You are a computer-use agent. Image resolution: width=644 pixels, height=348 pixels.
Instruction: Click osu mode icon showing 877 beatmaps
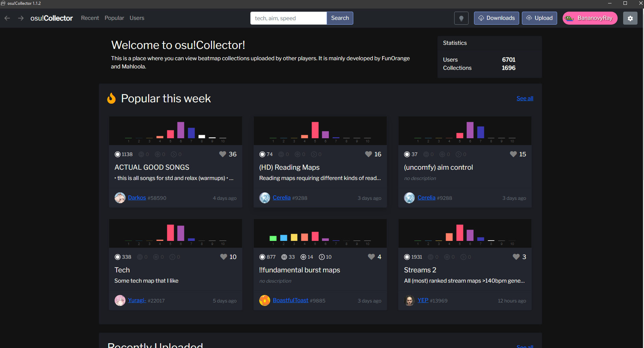pyautogui.click(x=262, y=257)
